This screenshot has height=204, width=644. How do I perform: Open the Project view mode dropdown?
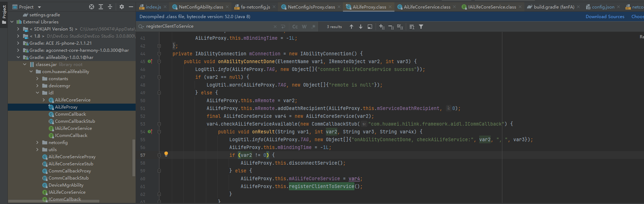[39, 7]
